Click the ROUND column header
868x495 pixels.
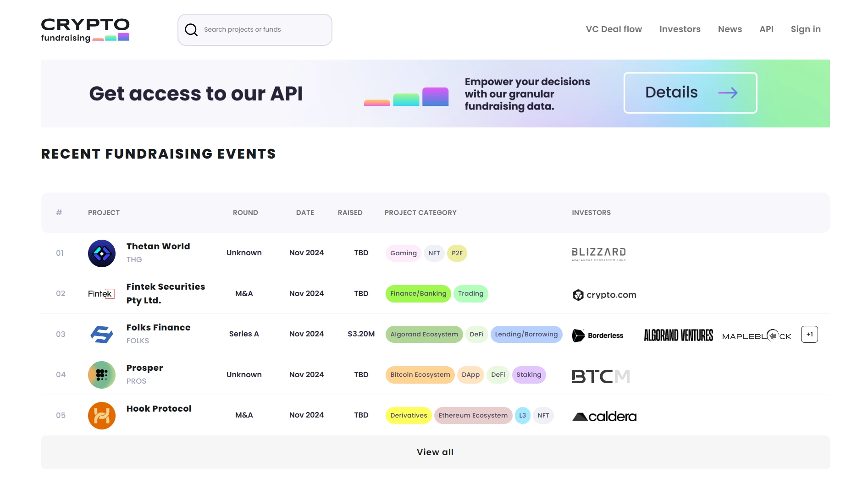click(245, 213)
